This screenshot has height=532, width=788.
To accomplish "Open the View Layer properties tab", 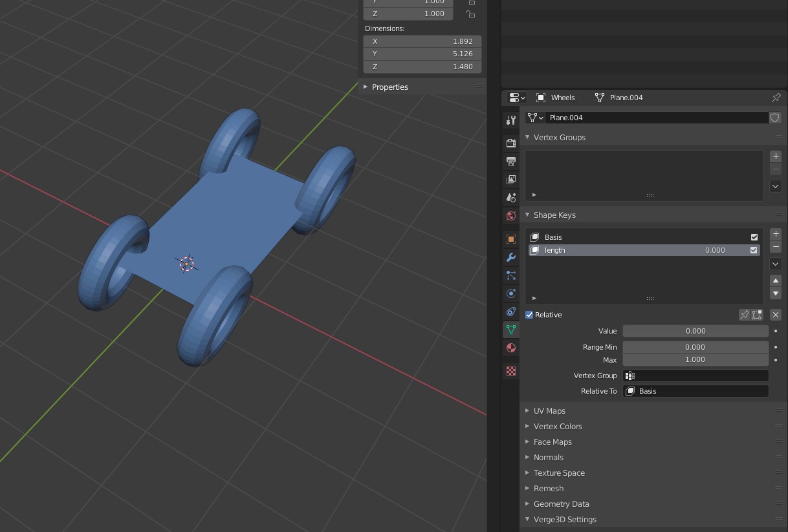I will 511,179.
